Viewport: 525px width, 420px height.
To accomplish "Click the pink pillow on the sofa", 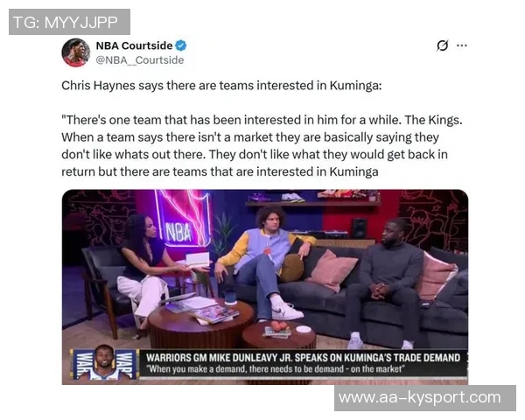I will pos(332,270).
